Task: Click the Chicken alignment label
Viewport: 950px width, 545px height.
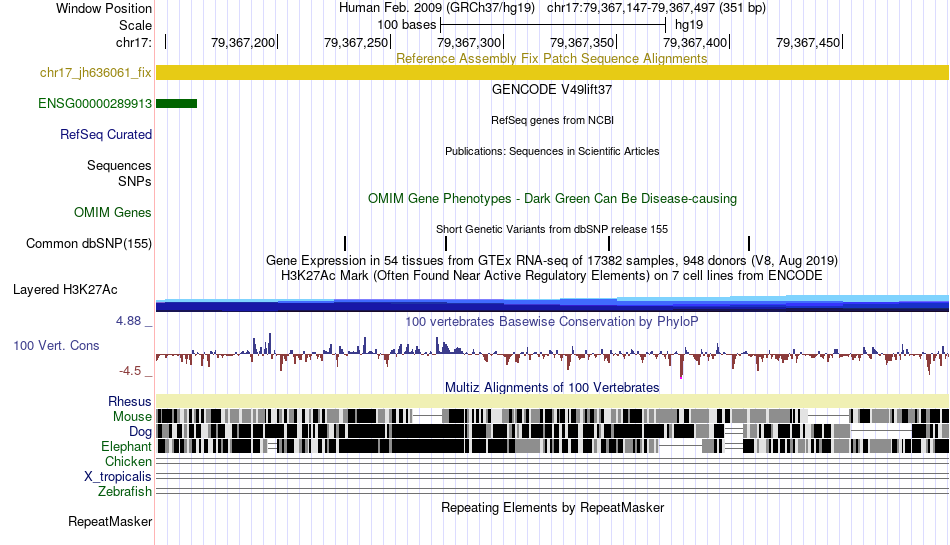Action: click(128, 461)
